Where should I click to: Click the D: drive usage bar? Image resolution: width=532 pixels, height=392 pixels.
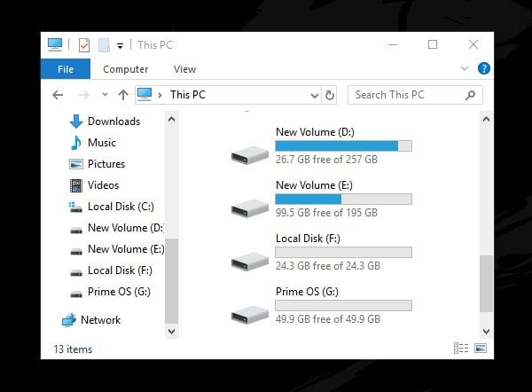(x=344, y=146)
